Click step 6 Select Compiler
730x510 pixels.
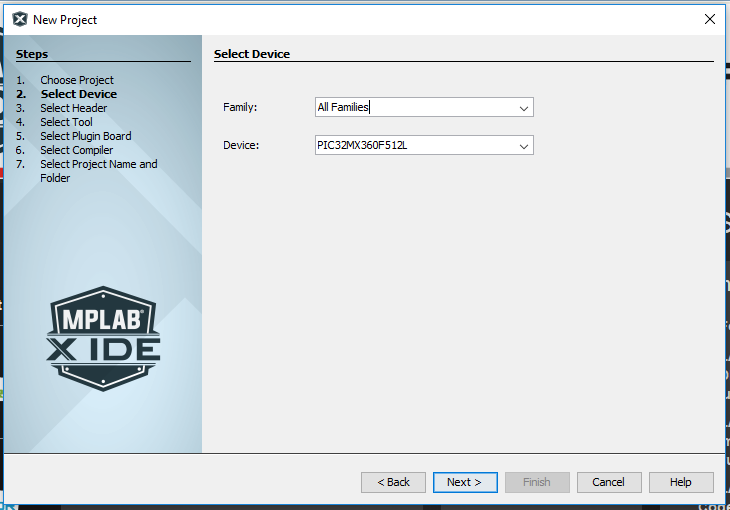pos(76,150)
